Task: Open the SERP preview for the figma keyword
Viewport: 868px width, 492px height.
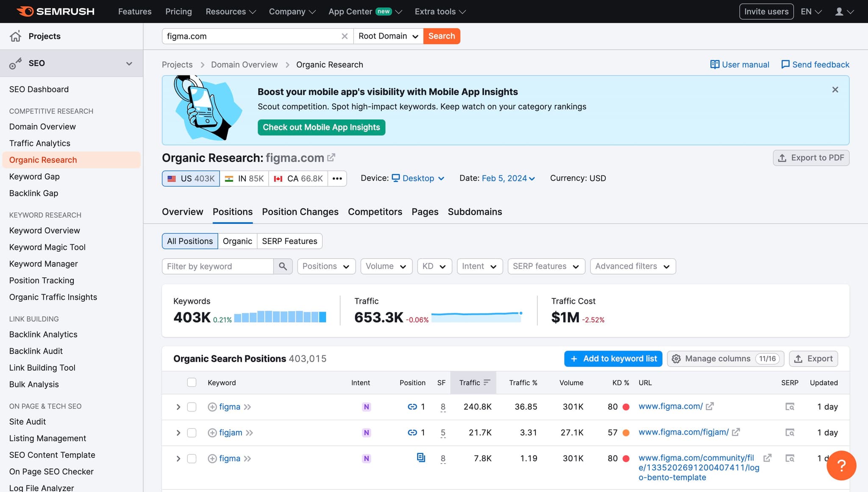Action: [790, 406]
